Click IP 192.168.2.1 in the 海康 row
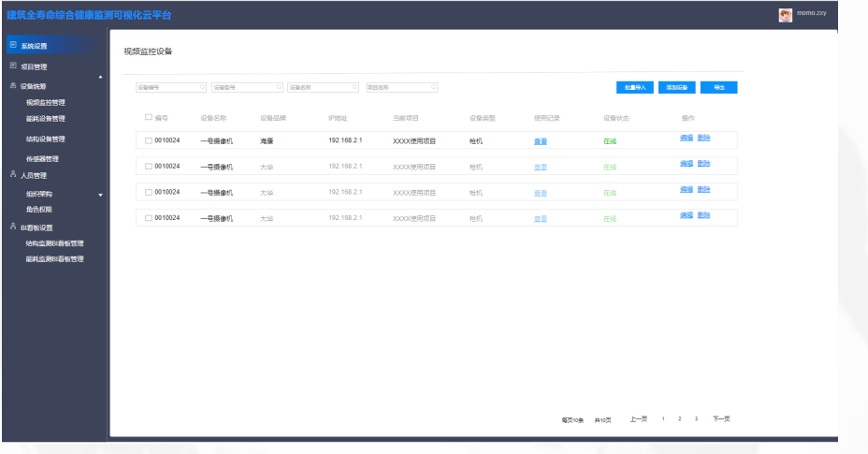Image resolution: width=868 pixels, height=454 pixels. 345,140
